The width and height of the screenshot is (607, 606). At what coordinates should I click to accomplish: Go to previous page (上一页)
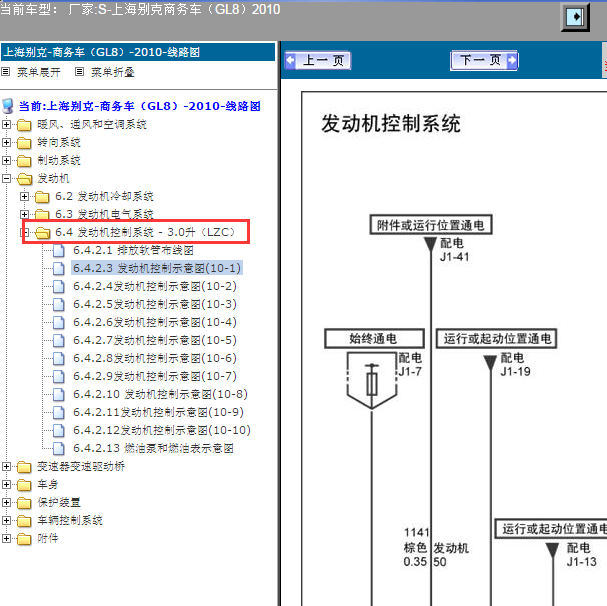point(318,60)
